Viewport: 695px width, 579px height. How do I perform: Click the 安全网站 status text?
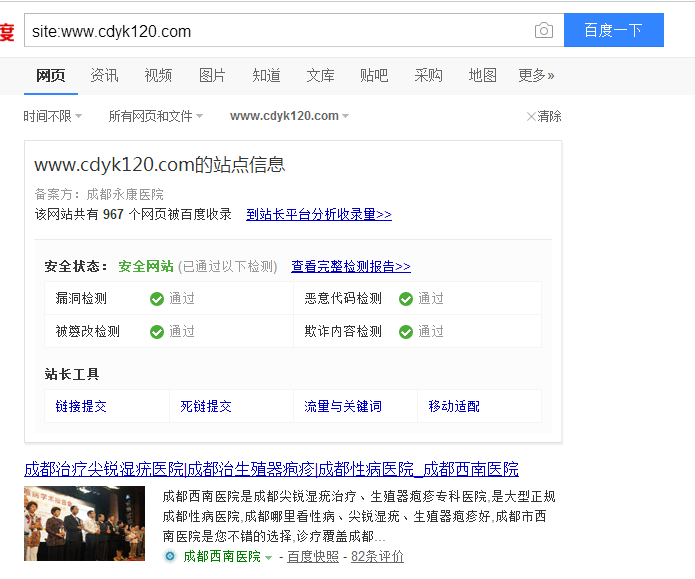pyautogui.click(x=146, y=266)
